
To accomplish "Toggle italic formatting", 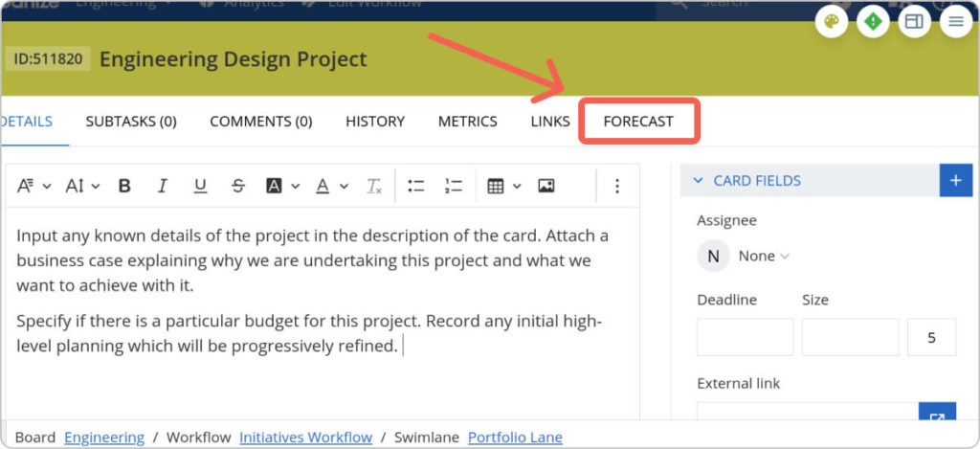I will click(163, 186).
